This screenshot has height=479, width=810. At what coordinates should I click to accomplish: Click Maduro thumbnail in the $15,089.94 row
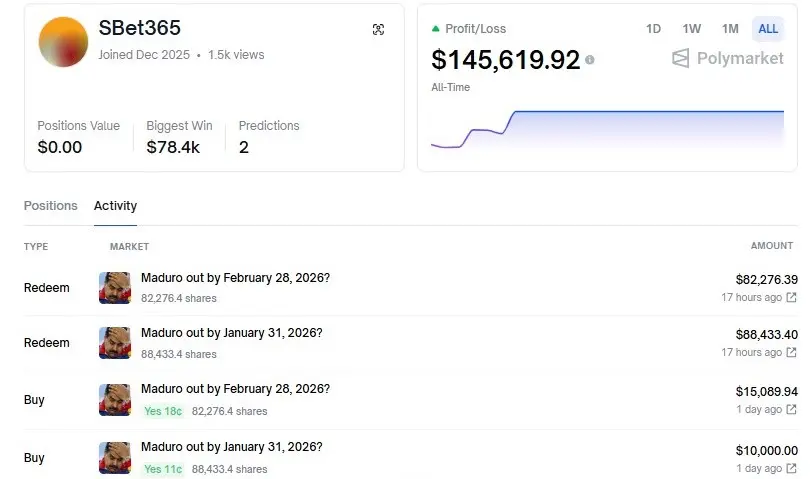(115, 399)
